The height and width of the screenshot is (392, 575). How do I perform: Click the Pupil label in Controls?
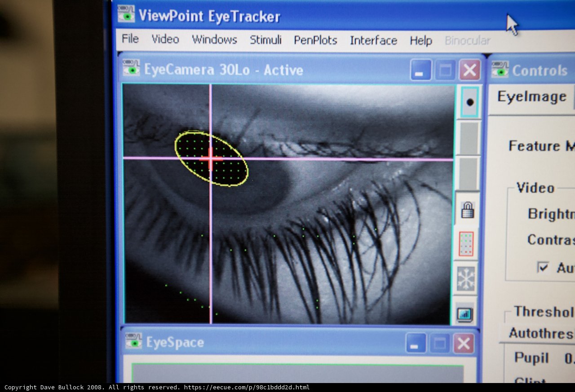pyautogui.click(x=531, y=358)
